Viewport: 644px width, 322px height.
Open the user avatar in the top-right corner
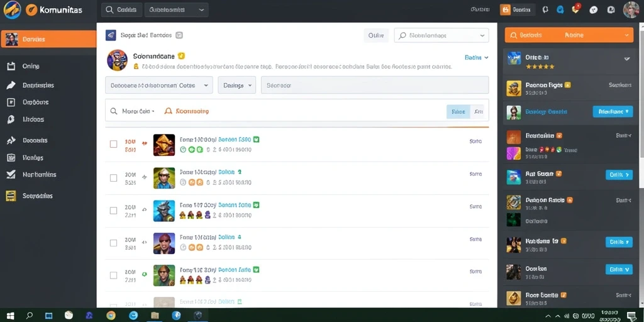(x=631, y=9)
